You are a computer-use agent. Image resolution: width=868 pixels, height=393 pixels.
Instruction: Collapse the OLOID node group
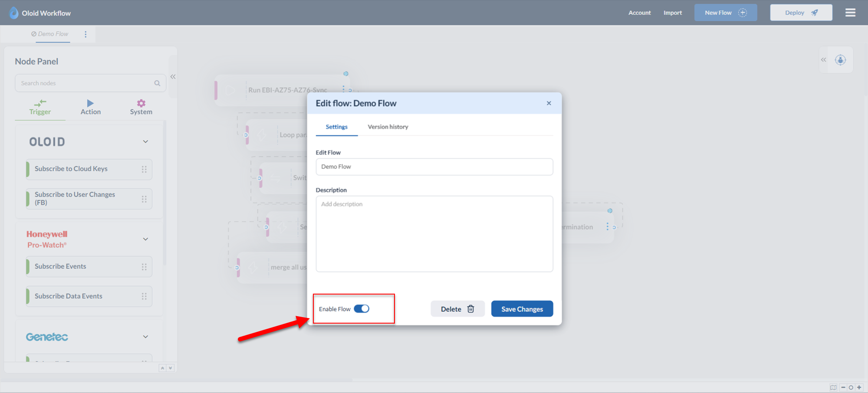145,142
